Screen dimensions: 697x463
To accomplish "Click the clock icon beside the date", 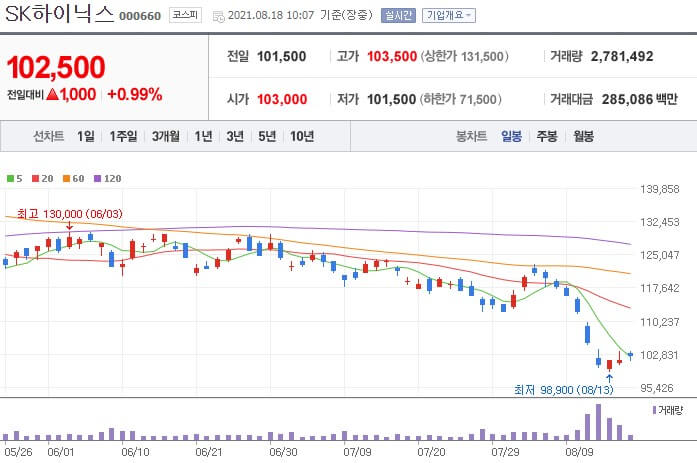I will coord(218,17).
